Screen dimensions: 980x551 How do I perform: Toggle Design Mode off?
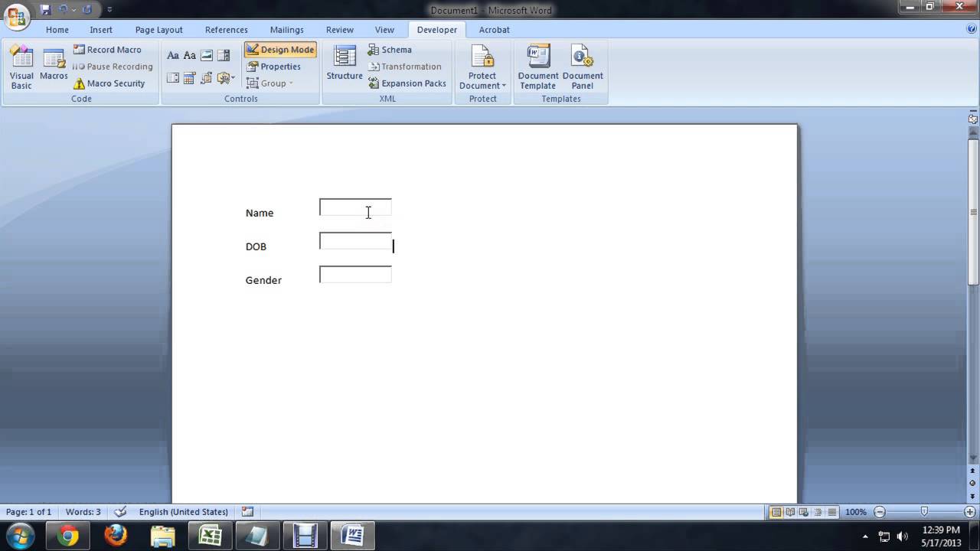pos(280,50)
